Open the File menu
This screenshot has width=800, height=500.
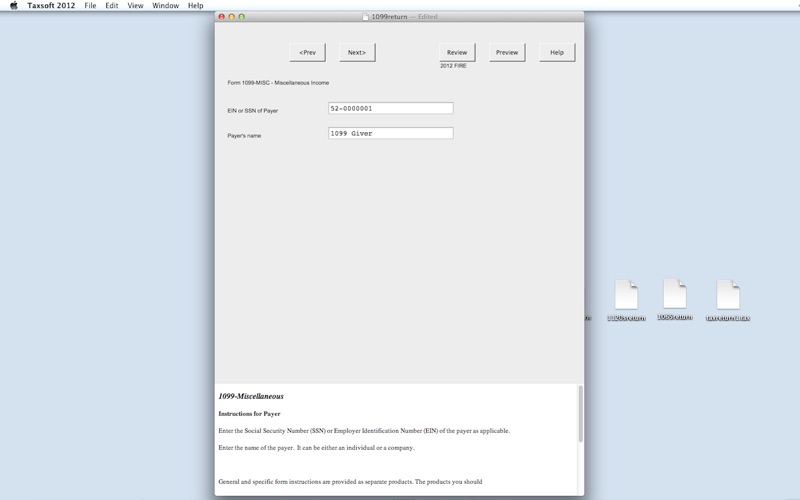90,6
